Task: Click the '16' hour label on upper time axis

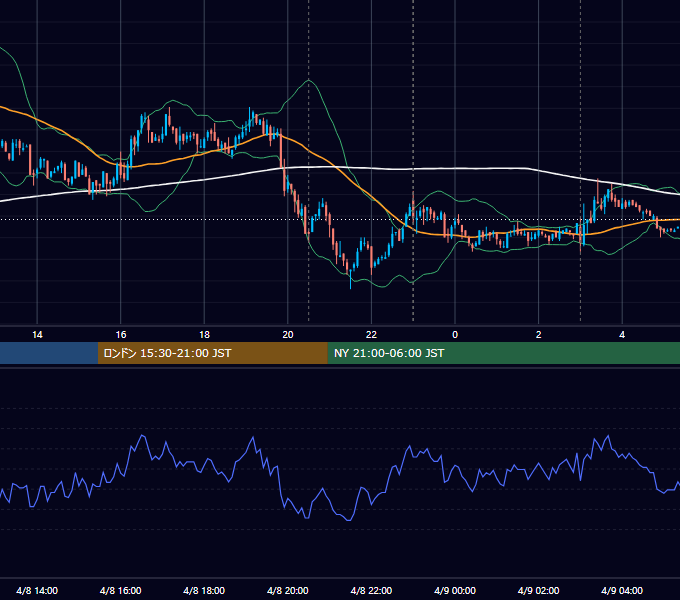Action: 121,335
